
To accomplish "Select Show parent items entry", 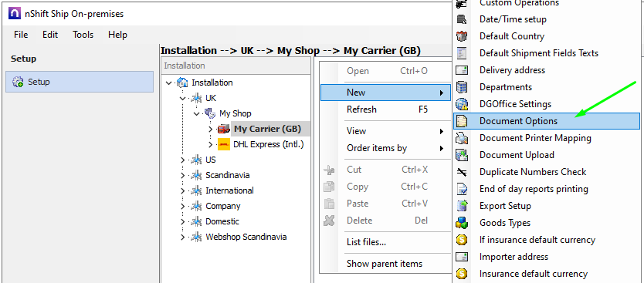I will tap(385, 263).
